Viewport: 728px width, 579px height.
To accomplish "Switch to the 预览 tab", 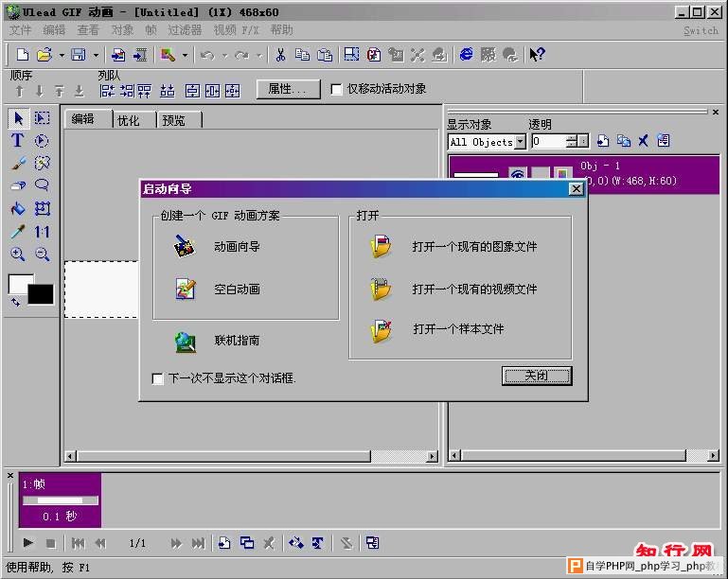I will pos(173,121).
